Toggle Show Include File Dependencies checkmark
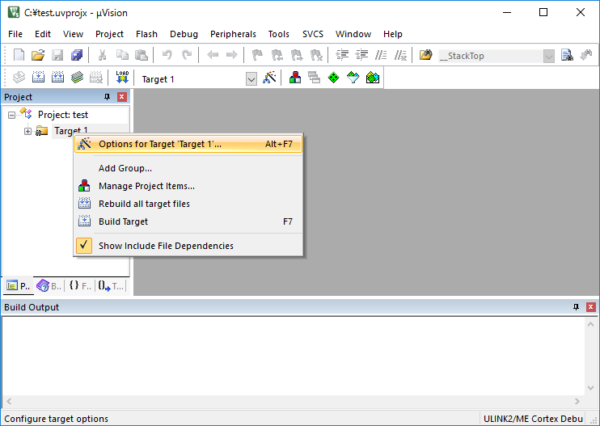 click(84, 245)
